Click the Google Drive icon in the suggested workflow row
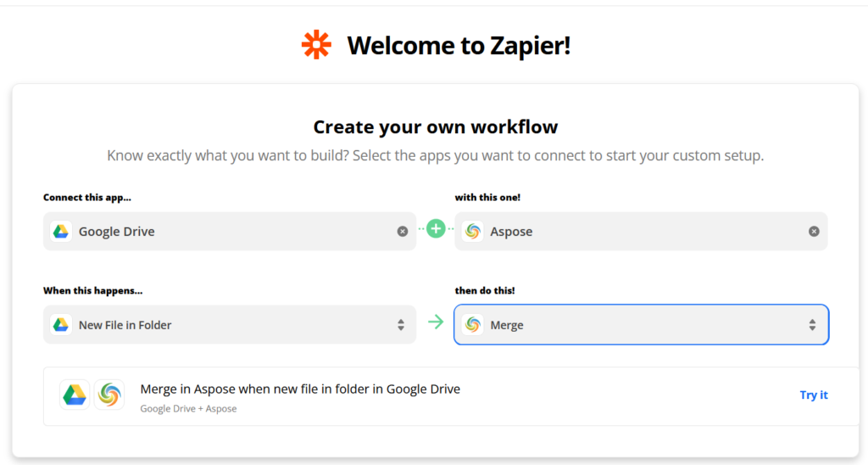 coord(75,395)
